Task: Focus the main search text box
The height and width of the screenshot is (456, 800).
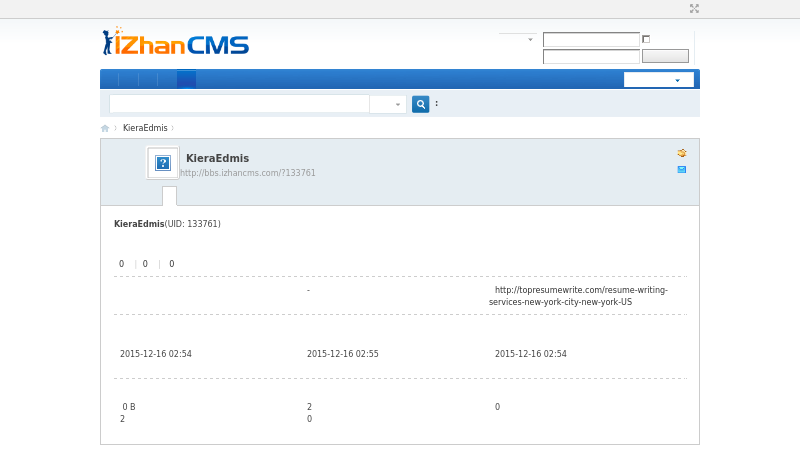Action: click(x=239, y=104)
